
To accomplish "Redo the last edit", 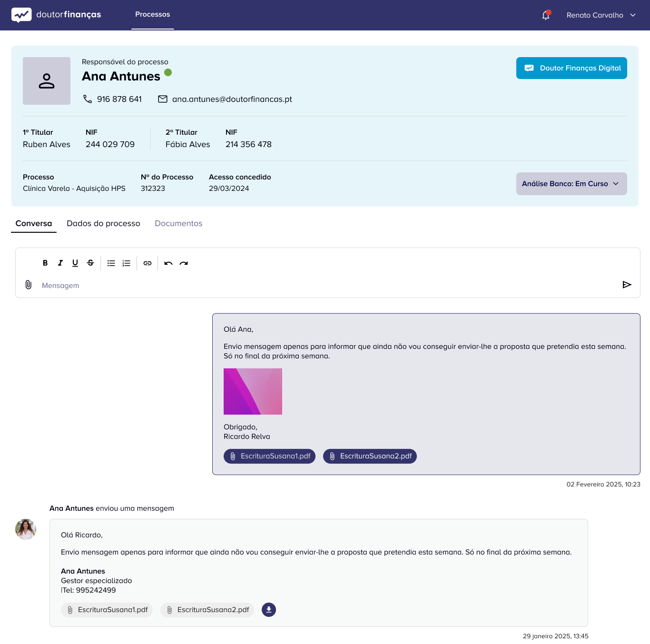I will point(184,263).
